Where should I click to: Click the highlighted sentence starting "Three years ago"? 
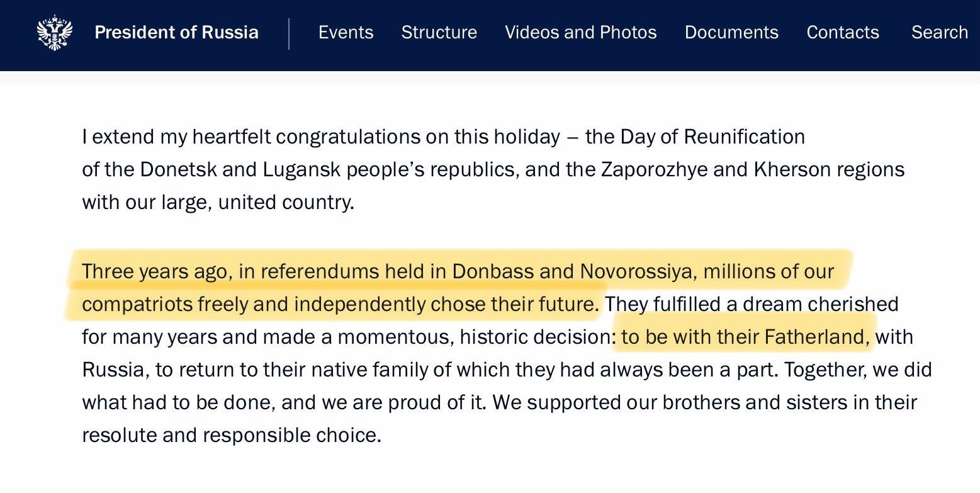(340, 288)
